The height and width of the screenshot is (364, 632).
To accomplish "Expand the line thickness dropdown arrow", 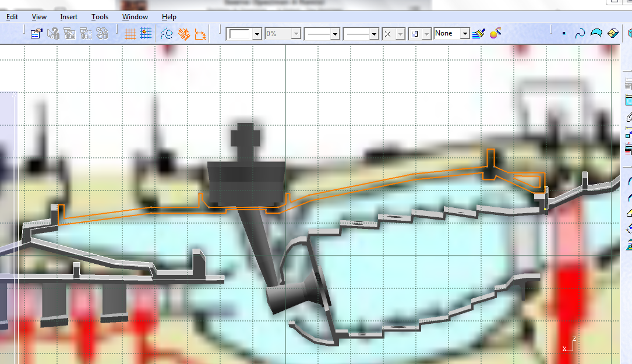I will tap(336, 34).
